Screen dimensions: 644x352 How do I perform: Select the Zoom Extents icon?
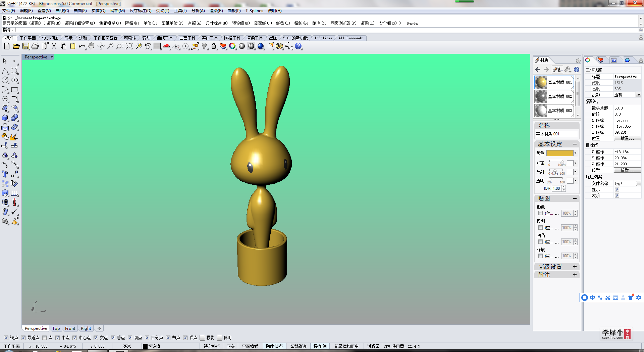129,46
